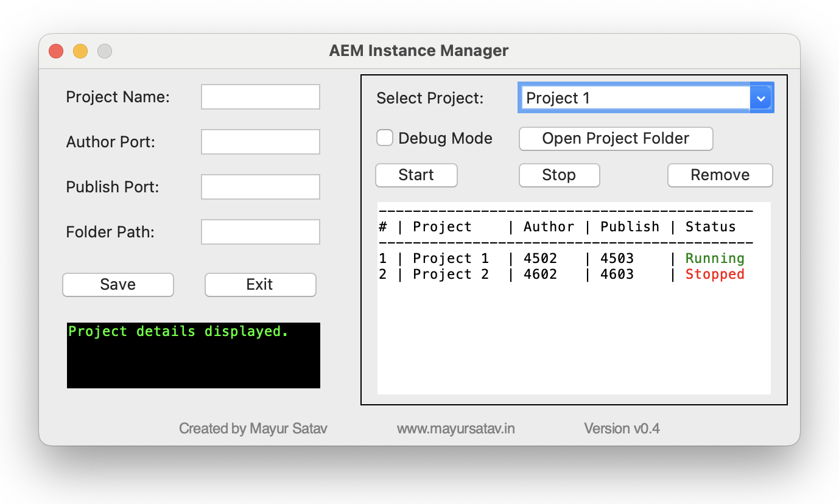Click the Folder Path input field
Image resolution: width=839 pixels, height=504 pixels.
pyautogui.click(x=260, y=231)
